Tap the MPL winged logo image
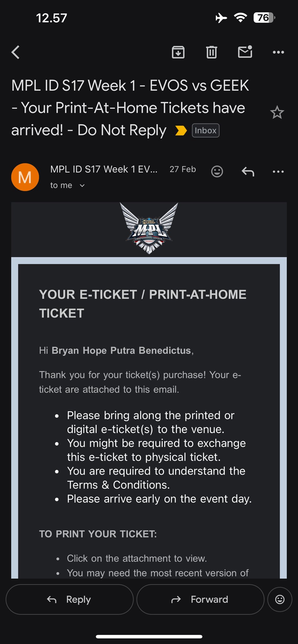The width and height of the screenshot is (298, 644). click(149, 229)
